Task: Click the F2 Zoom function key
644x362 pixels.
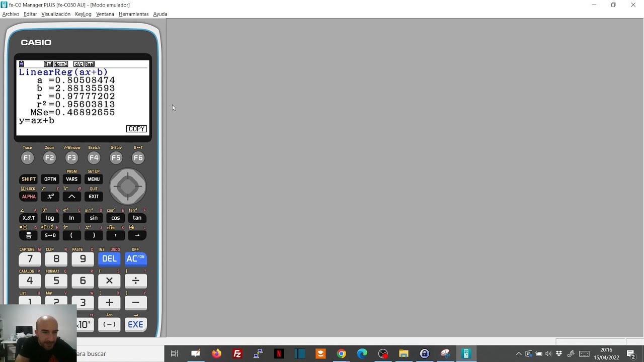Action: [x=49, y=158]
